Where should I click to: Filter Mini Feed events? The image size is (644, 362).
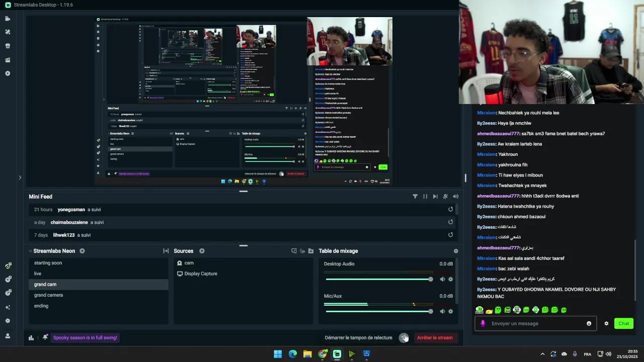415,197
